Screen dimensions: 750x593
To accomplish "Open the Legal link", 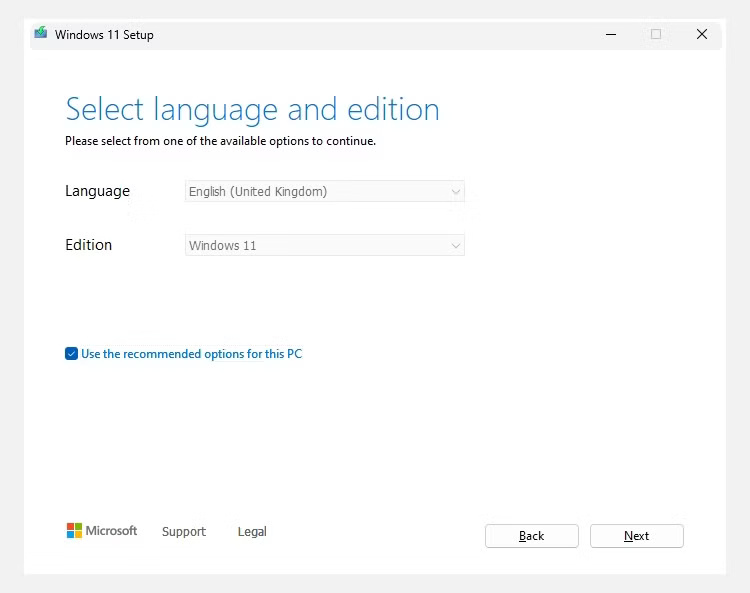I will (x=252, y=532).
